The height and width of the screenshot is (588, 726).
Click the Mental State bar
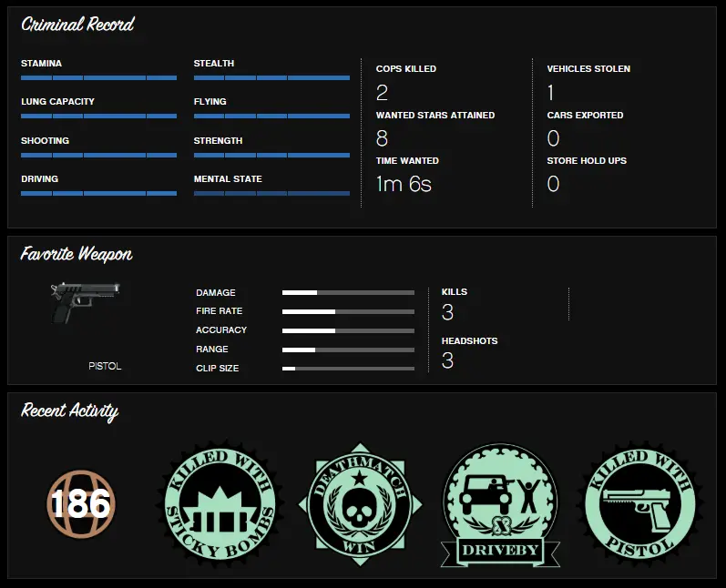(271, 193)
